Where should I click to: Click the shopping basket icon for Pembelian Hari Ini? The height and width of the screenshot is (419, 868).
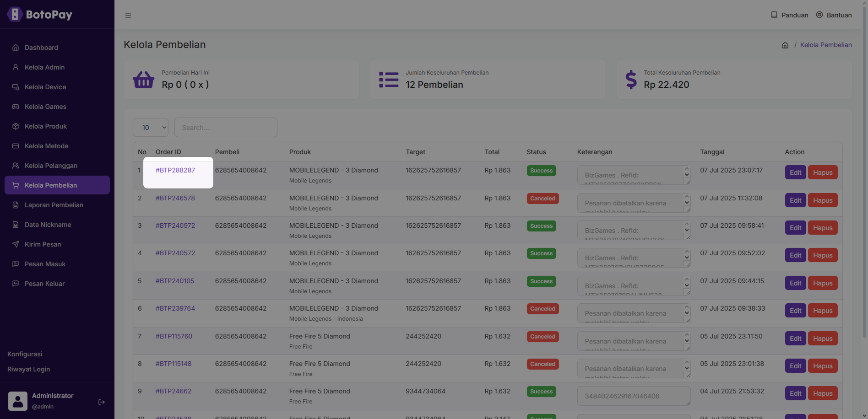(x=143, y=80)
